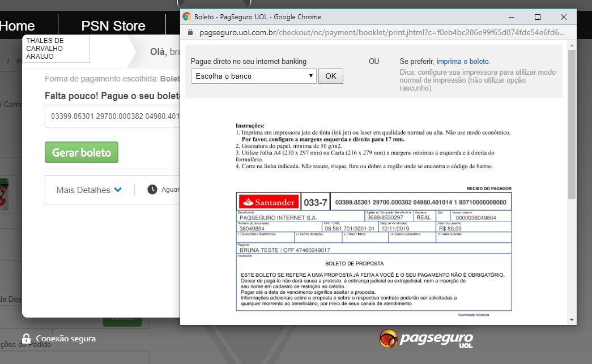The height and width of the screenshot is (364, 592).
Task: Click the Pague direto no seu internet banking label
Action: coord(249,62)
